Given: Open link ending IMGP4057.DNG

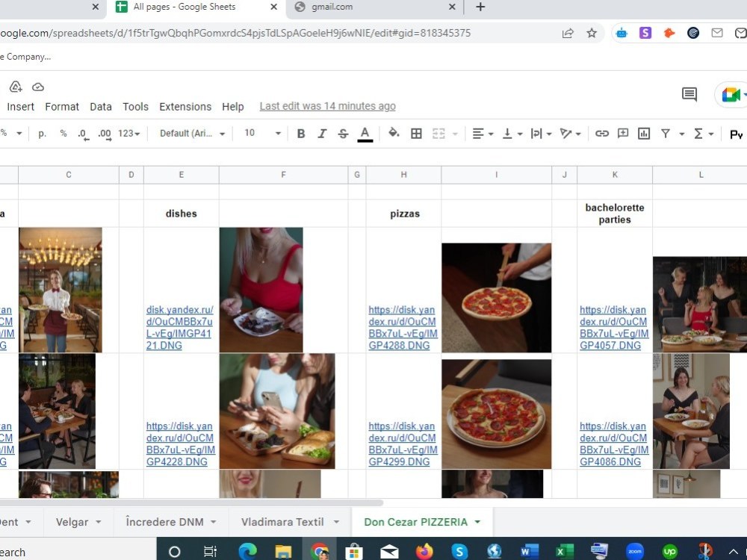Looking at the screenshot, I should pyautogui.click(x=614, y=328).
